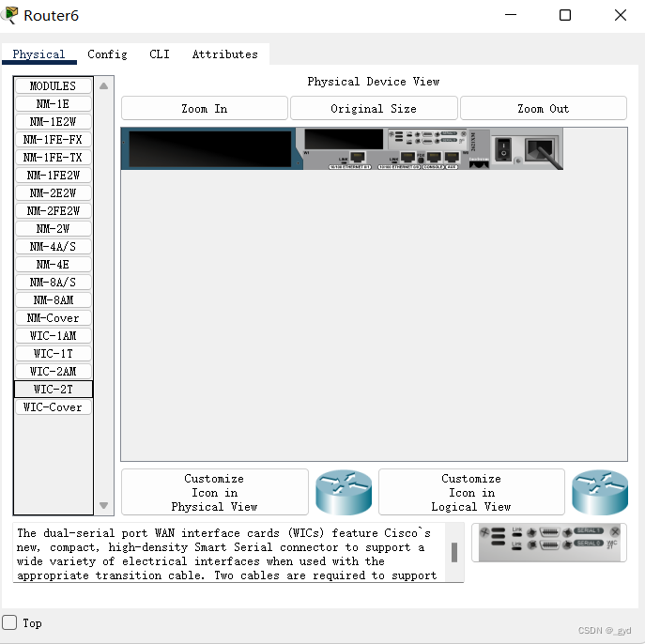Open the Attributes tab
This screenshot has height=644, width=645.
(x=225, y=54)
